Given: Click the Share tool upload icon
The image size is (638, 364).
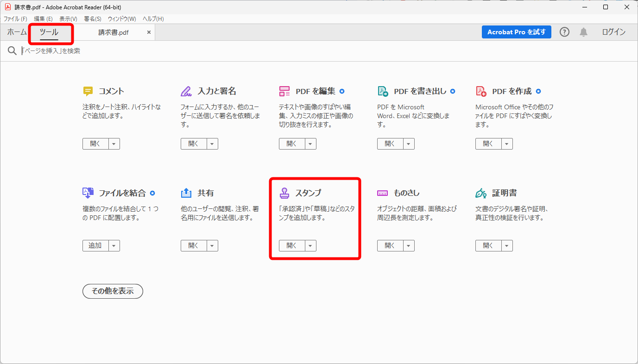Looking at the screenshot, I should [x=186, y=193].
